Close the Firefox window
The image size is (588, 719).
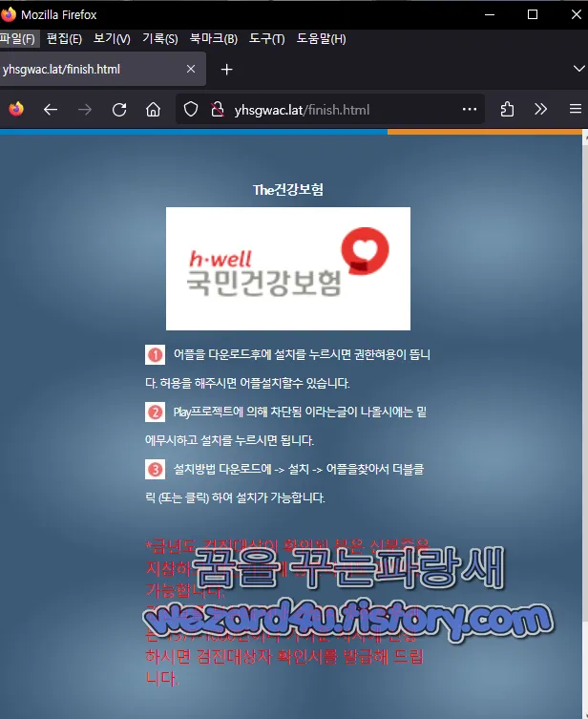pos(577,14)
